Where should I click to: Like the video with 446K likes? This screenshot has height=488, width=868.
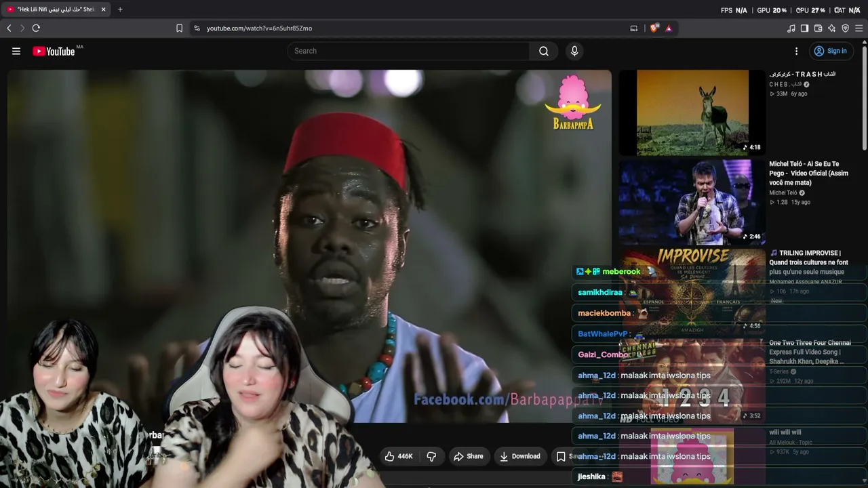[399, 456]
